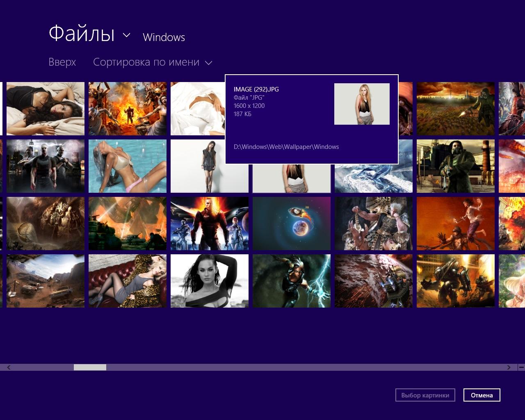The height and width of the screenshot is (420, 525).
Task: Expand the Файлы location chevron
Action: (126, 35)
